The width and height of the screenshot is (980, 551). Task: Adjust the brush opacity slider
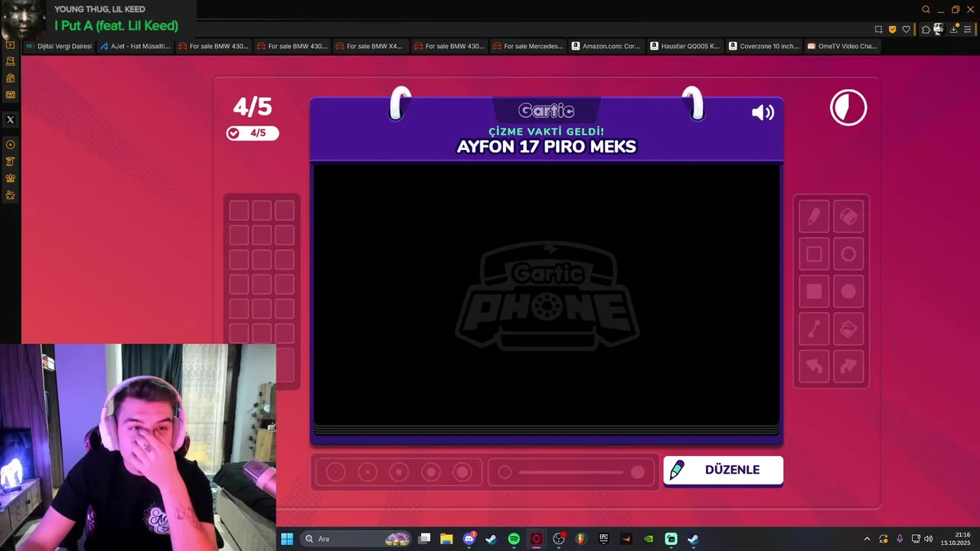click(x=571, y=472)
